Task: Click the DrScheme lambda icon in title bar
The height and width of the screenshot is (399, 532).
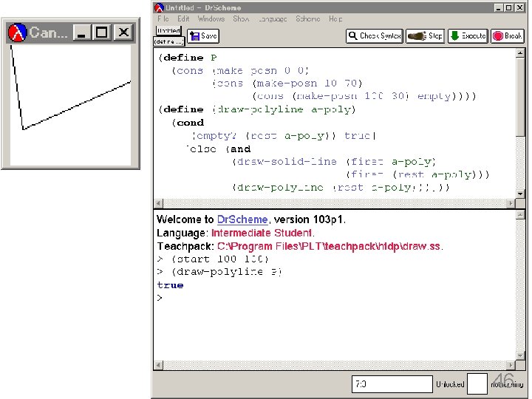Action: [159, 7]
